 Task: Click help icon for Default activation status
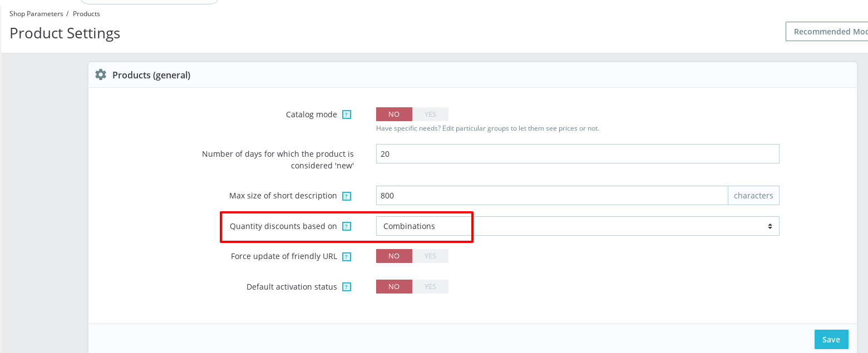click(x=347, y=287)
